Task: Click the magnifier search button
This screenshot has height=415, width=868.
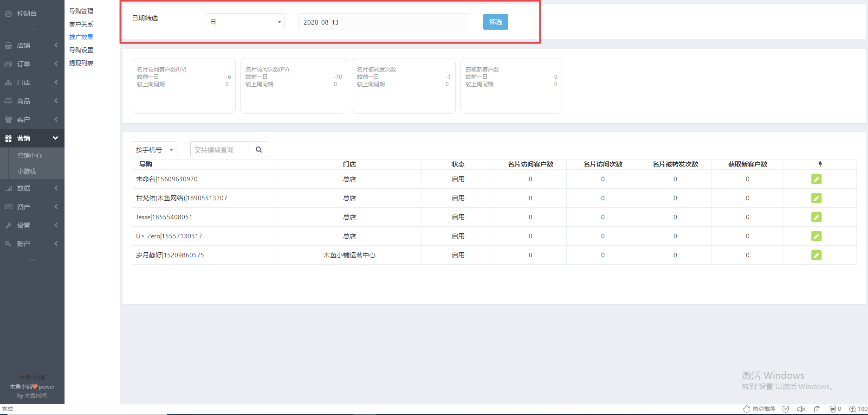Action: (259, 149)
